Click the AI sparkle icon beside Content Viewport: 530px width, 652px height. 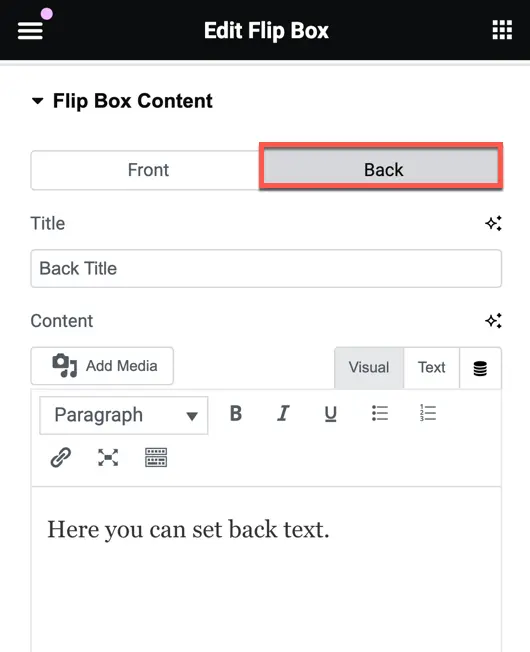click(x=493, y=321)
